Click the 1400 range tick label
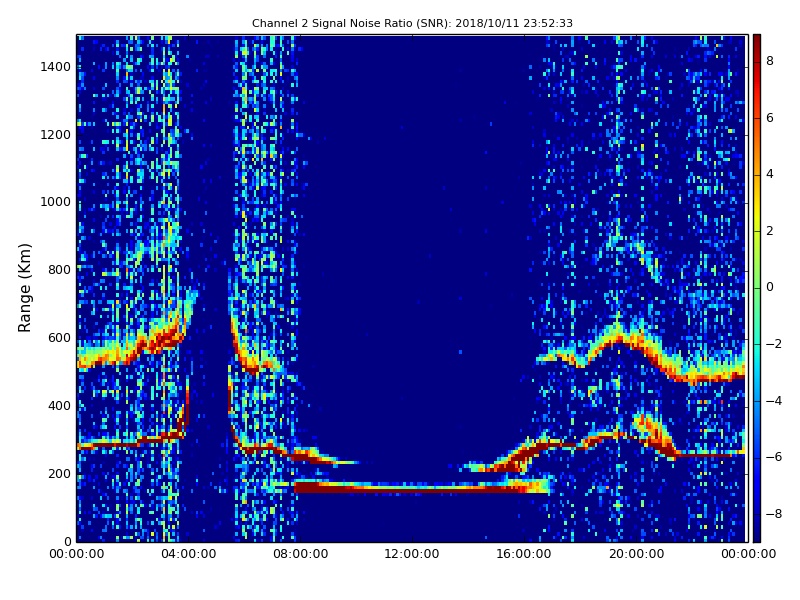 click(56, 67)
